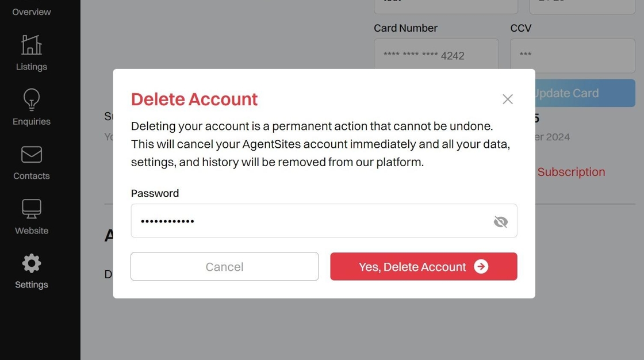Open the Website monitor icon
The image size is (644, 360).
pos(32,209)
